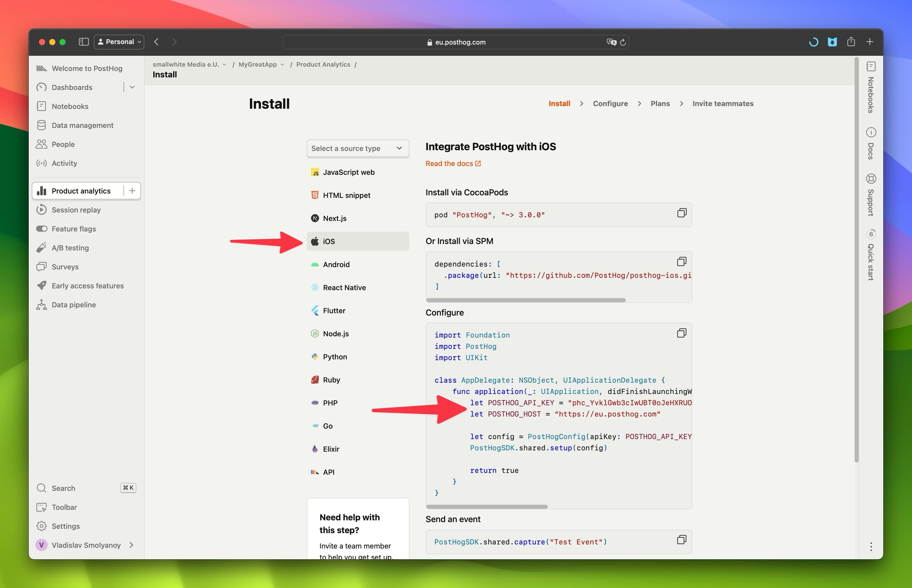
Task: Select Node.js source
Action: (358, 334)
